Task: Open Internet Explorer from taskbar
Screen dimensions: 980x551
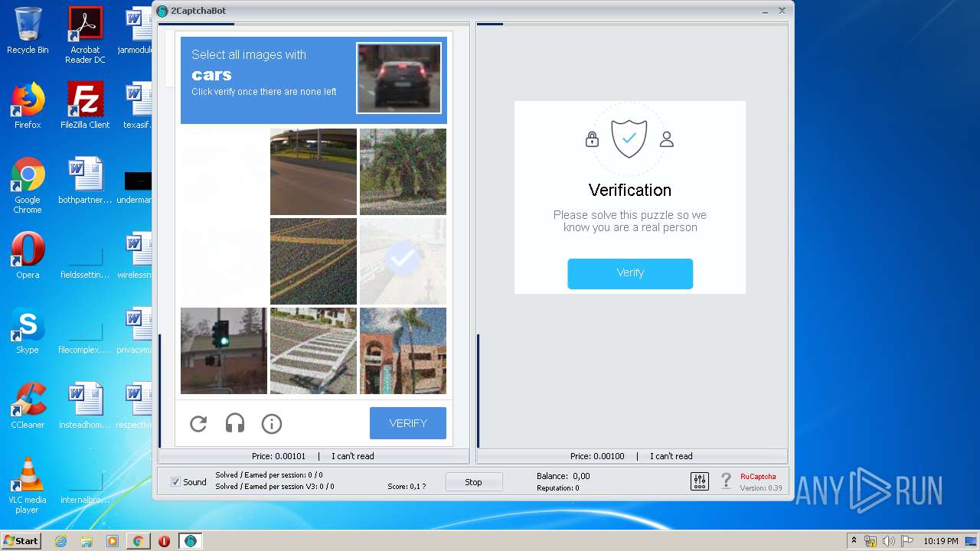Action: 60,541
